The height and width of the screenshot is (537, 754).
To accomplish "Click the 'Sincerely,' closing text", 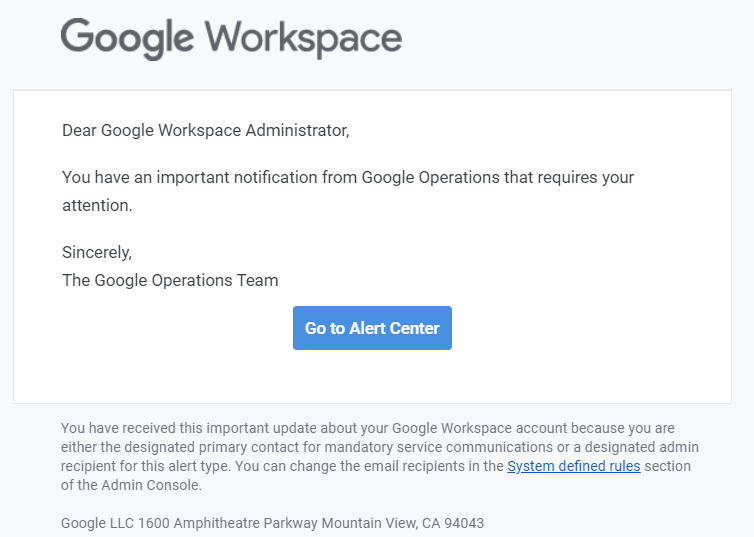I will 97,252.
